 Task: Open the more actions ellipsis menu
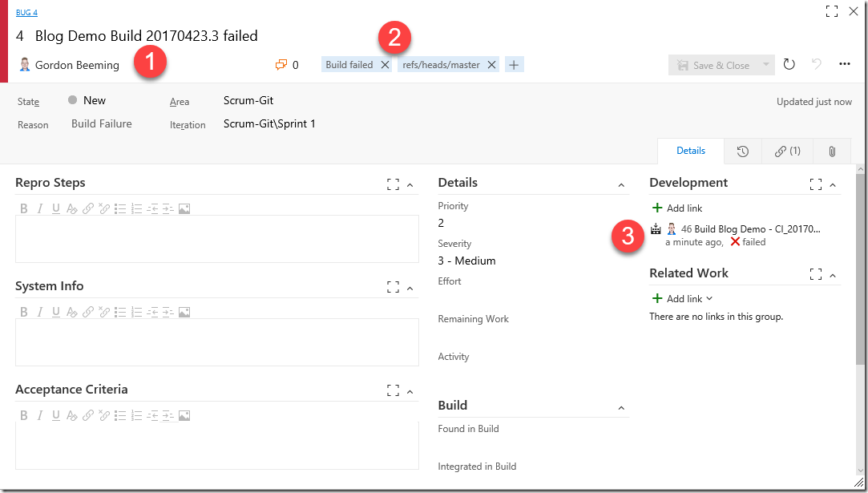844,64
